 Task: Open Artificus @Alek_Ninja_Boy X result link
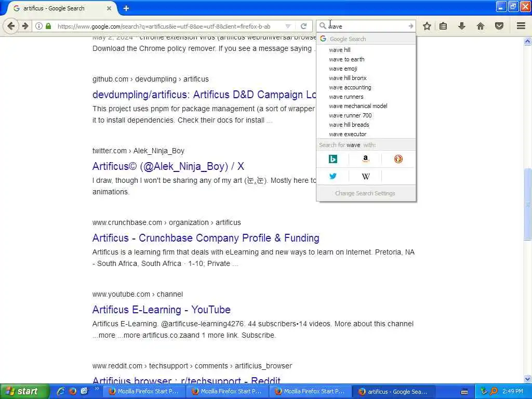click(x=168, y=166)
